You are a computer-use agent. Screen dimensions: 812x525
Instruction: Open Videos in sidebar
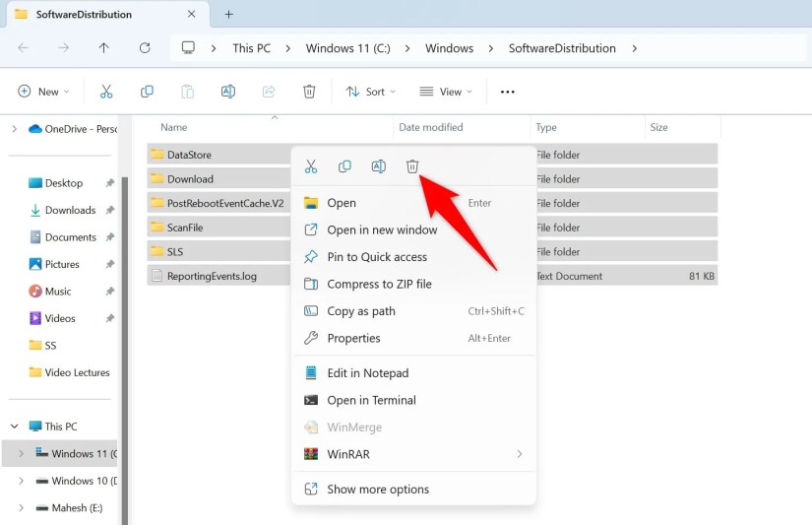[60, 318]
